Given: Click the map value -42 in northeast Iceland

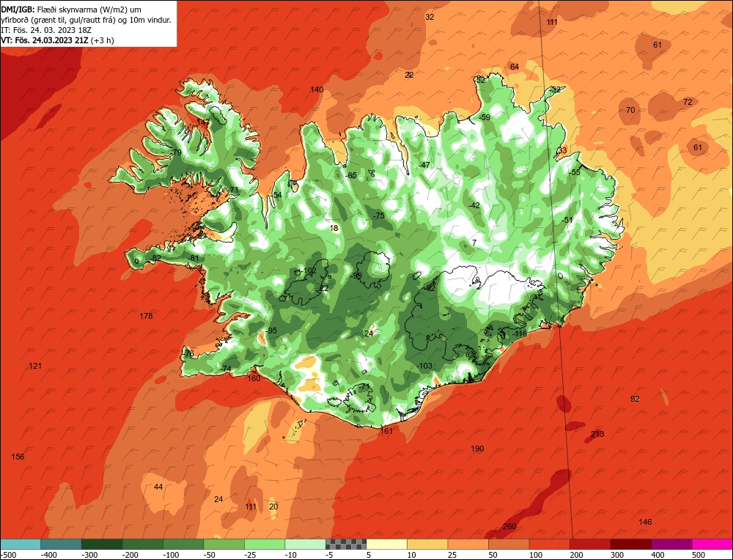Looking at the screenshot, I should [x=474, y=205].
